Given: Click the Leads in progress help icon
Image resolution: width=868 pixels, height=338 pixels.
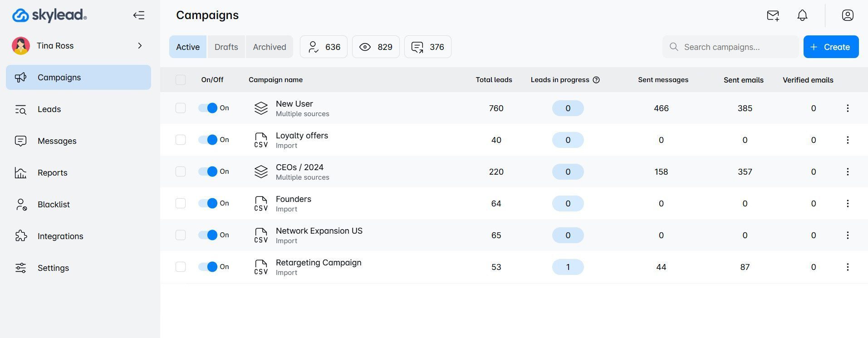Looking at the screenshot, I should pos(596,80).
